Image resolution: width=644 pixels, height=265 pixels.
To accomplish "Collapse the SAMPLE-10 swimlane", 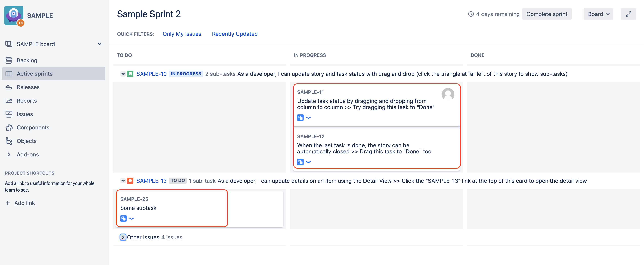I will point(123,74).
